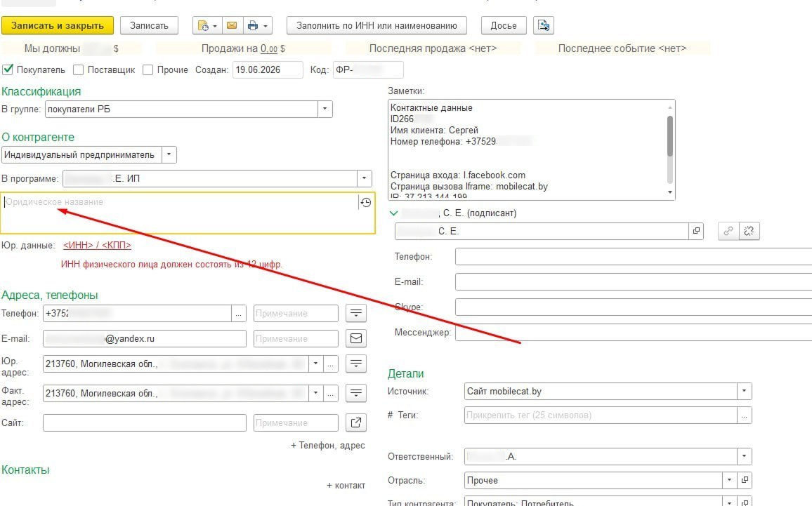Viewport: 812px width, 506px height.
Task: Open the Отрасль dropdown arrow
Action: click(729, 480)
